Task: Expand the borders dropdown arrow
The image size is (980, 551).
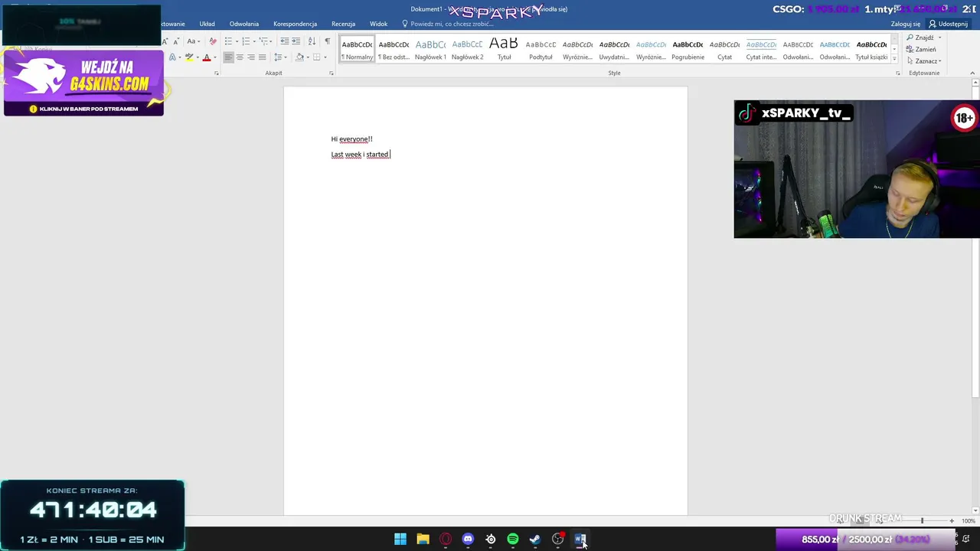Action: click(x=324, y=57)
